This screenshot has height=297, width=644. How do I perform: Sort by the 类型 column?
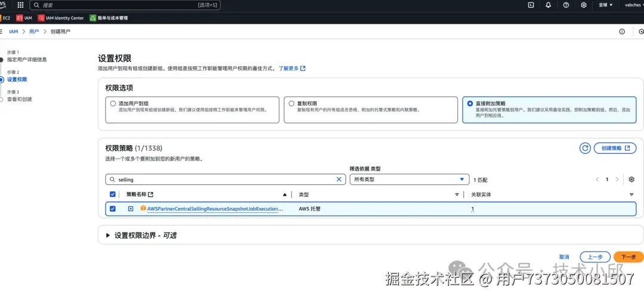pyautogui.click(x=457, y=194)
